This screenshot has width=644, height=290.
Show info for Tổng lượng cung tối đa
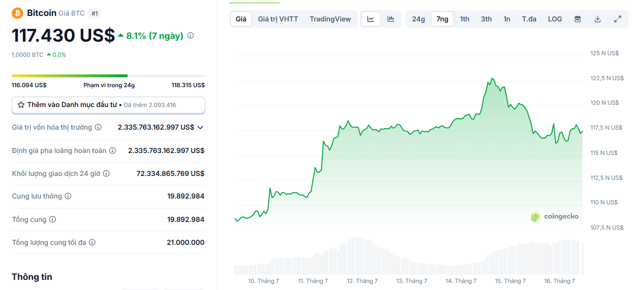pyautogui.click(x=92, y=242)
